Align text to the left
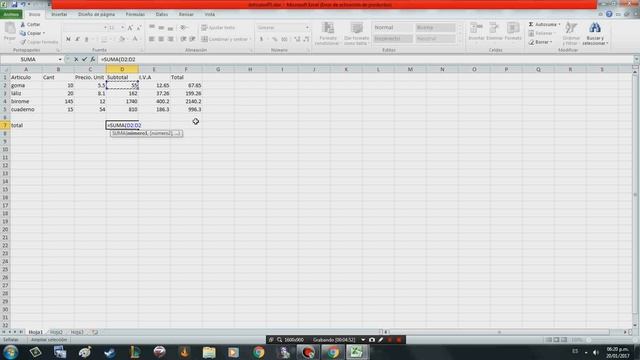The width and height of the screenshot is (640, 360). click(152, 39)
